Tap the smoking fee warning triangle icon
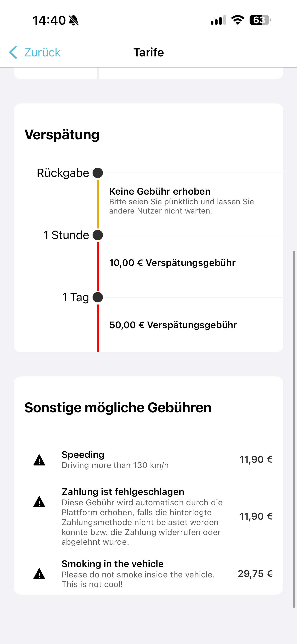297x644 pixels. (39, 574)
